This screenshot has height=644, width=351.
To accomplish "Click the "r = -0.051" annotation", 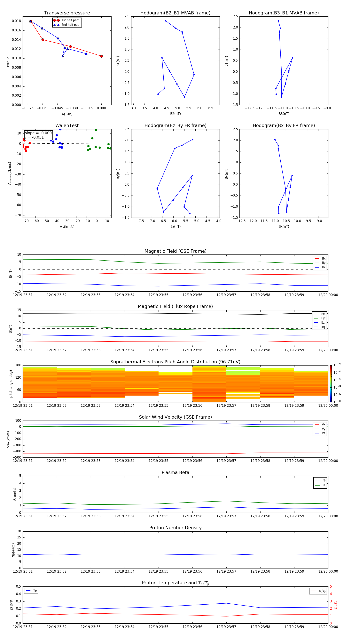I will [35, 137].
